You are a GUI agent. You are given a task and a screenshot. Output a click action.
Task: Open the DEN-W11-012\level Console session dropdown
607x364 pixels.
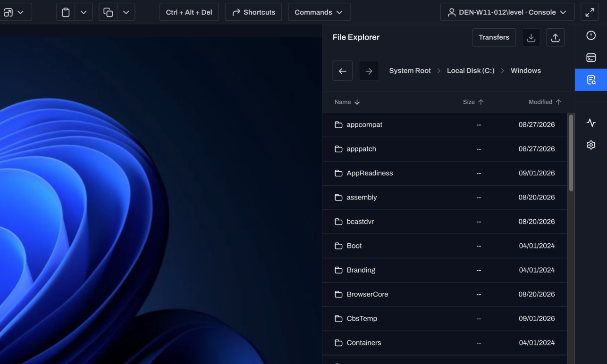507,12
